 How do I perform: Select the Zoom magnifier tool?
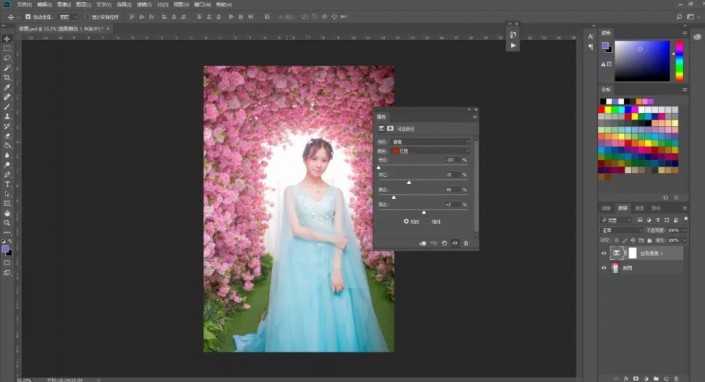coord(7,223)
